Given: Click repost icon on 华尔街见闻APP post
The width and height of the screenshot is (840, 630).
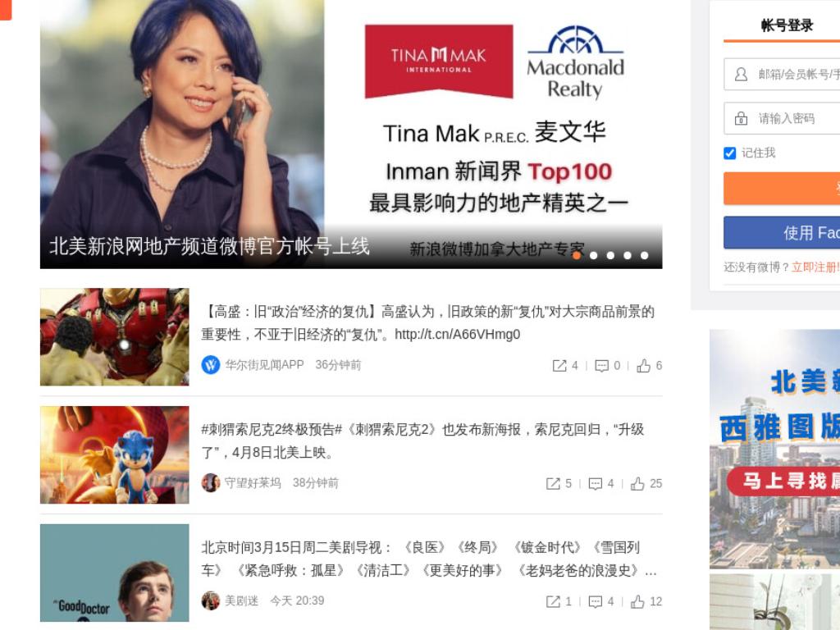Looking at the screenshot, I should 559,366.
